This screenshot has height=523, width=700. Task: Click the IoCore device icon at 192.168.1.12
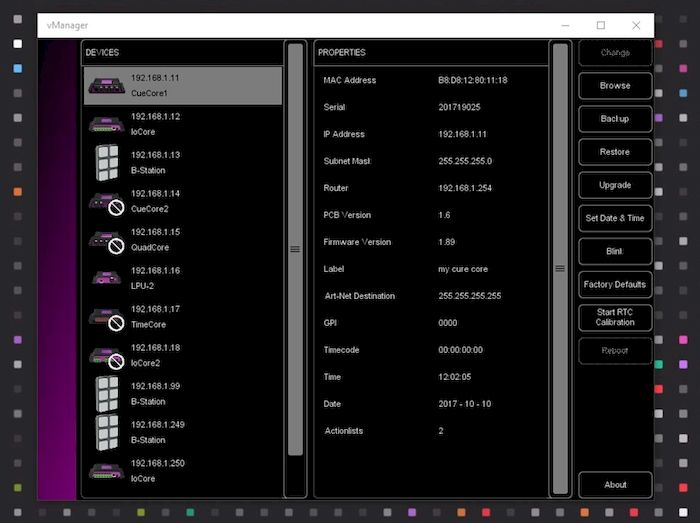(x=106, y=124)
